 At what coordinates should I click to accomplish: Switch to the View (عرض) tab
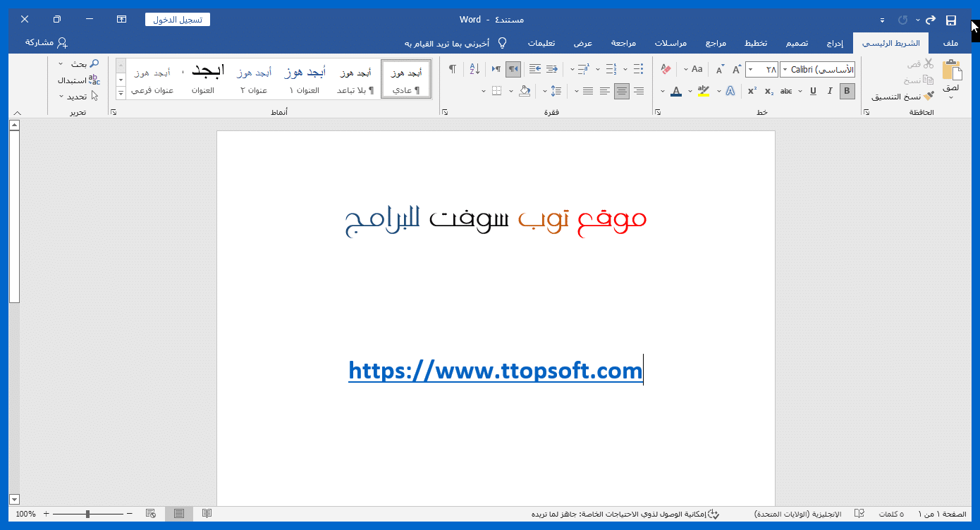582,43
